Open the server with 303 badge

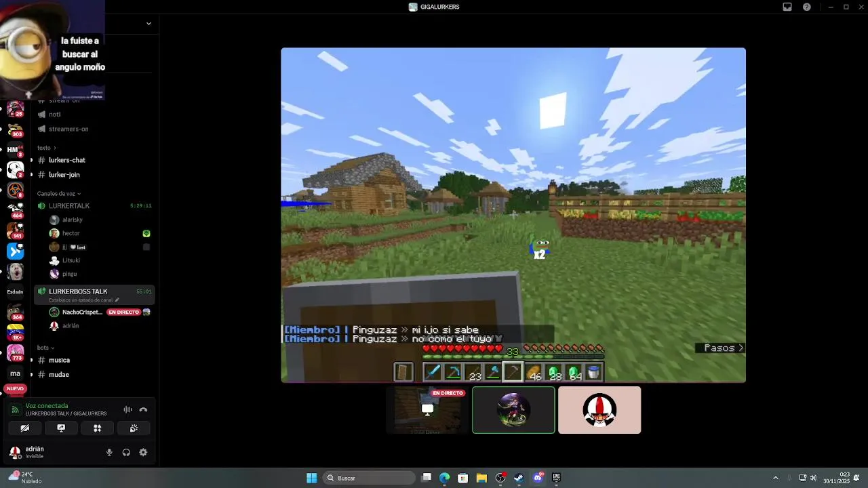pos(15,129)
